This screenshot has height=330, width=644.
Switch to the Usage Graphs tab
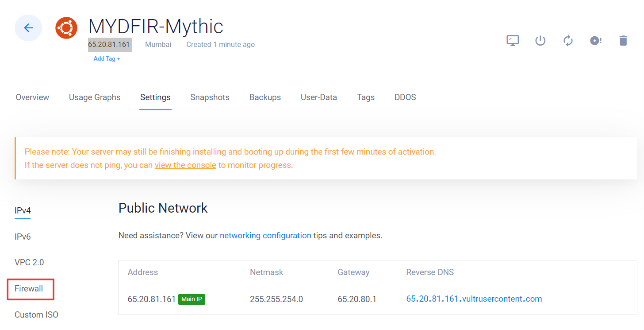pyautogui.click(x=95, y=97)
